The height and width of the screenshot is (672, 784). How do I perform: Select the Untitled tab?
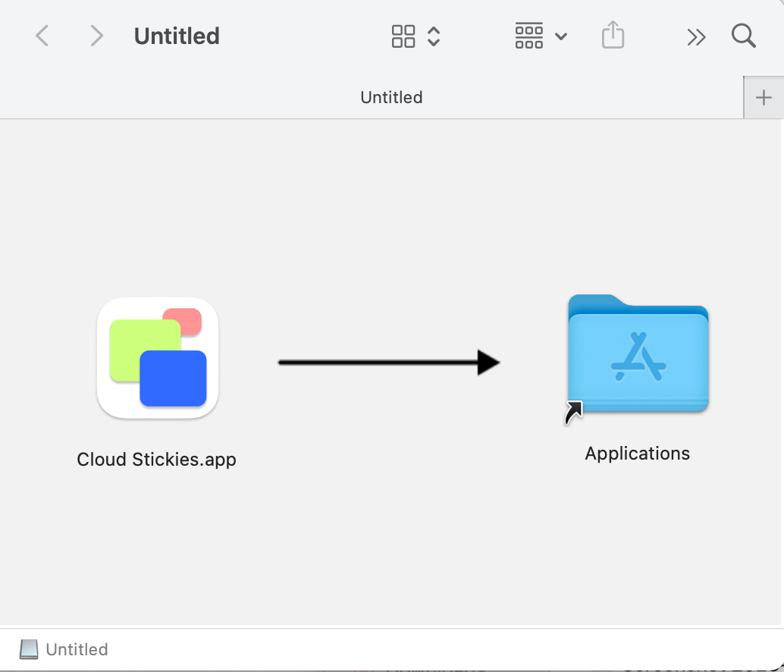[372, 98]
